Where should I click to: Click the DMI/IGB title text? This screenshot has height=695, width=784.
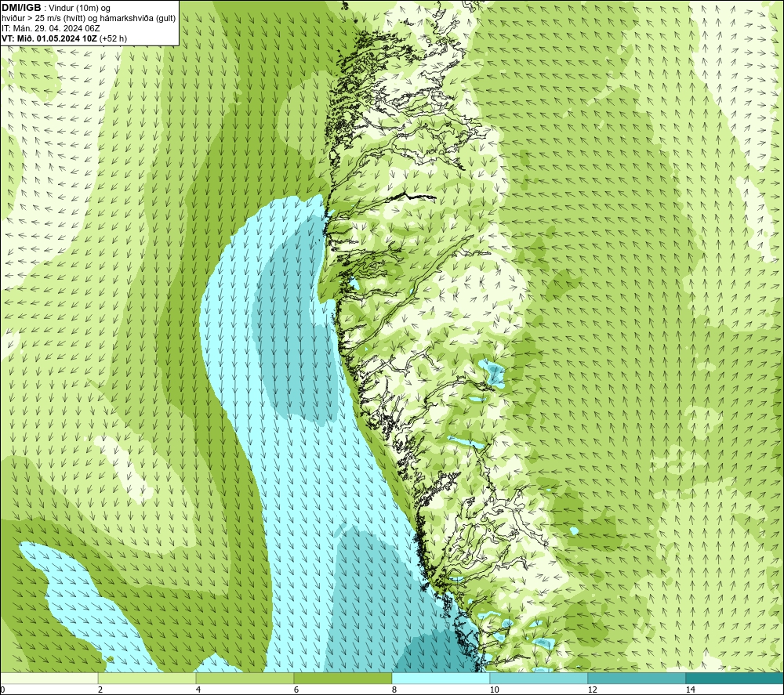click(x=21, y=8)
